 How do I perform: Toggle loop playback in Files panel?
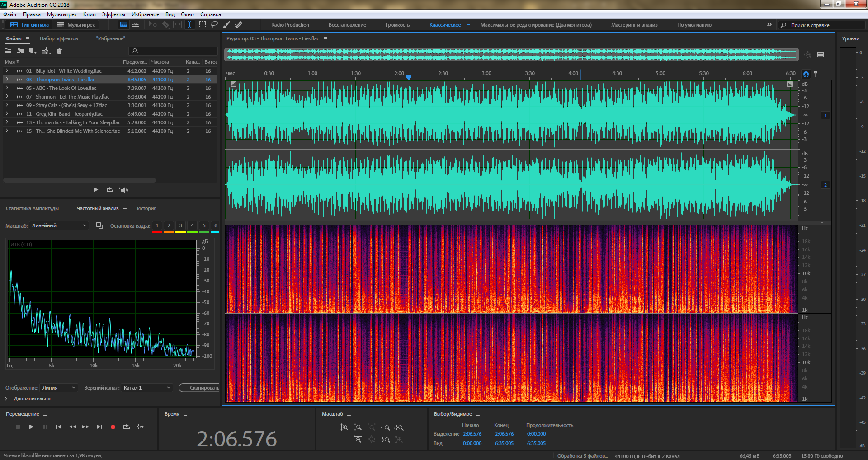[x=110, y=190]
